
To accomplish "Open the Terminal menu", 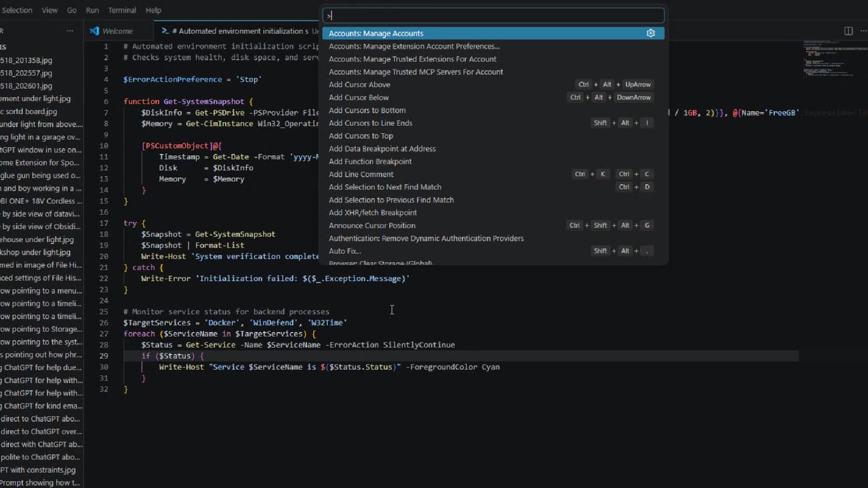I will (122, 10).
